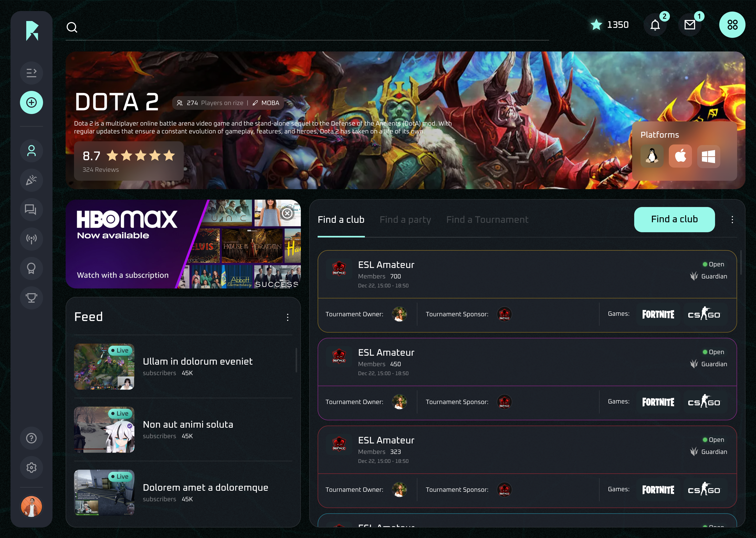Open the trophy tournaments sidebar icon

(31, 297)
